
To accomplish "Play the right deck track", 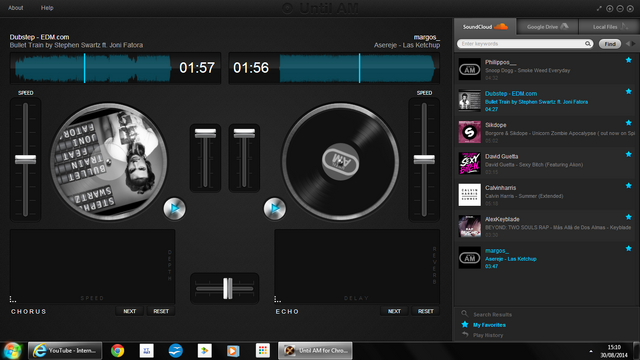I will 275,209.
